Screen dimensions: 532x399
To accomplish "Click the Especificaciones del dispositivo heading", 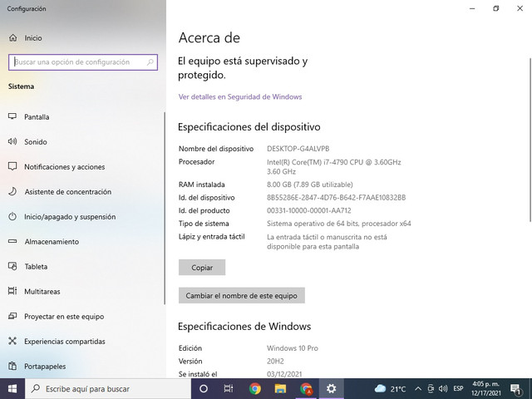I will click(x=249, y=127).
